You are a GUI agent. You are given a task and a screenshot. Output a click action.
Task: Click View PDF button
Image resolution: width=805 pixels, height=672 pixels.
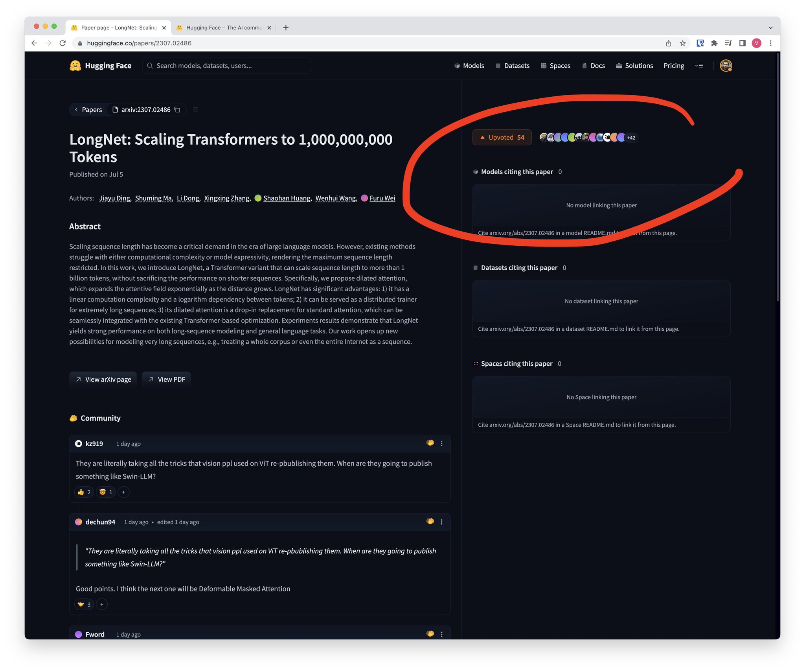tap(166, 379)
